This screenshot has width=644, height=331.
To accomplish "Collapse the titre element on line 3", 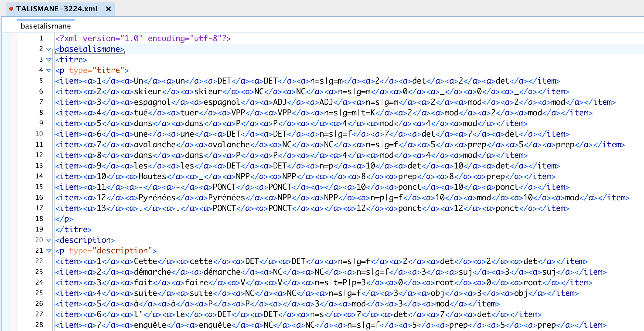I will point(49,60).
